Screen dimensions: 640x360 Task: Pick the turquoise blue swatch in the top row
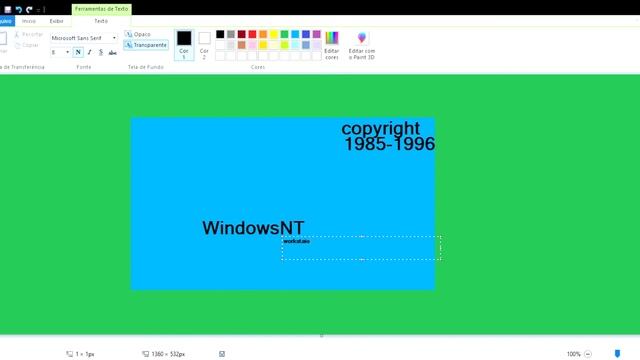(x=295, y=34)
